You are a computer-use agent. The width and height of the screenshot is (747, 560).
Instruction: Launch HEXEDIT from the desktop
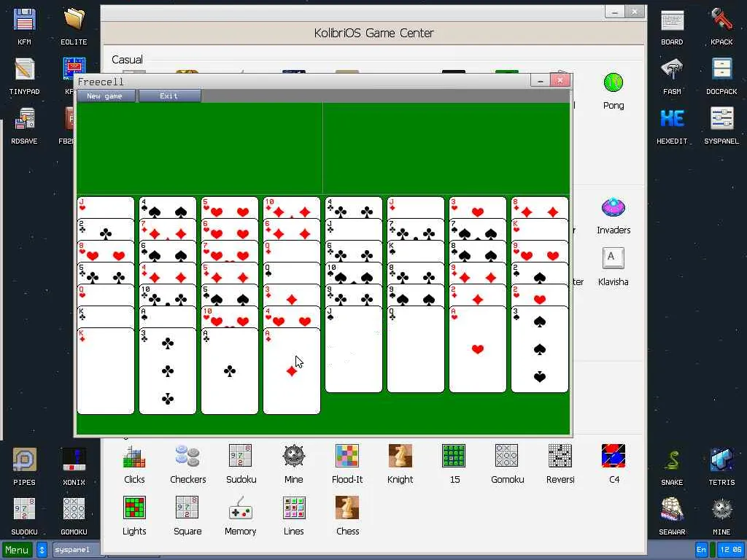click(672, 125)
